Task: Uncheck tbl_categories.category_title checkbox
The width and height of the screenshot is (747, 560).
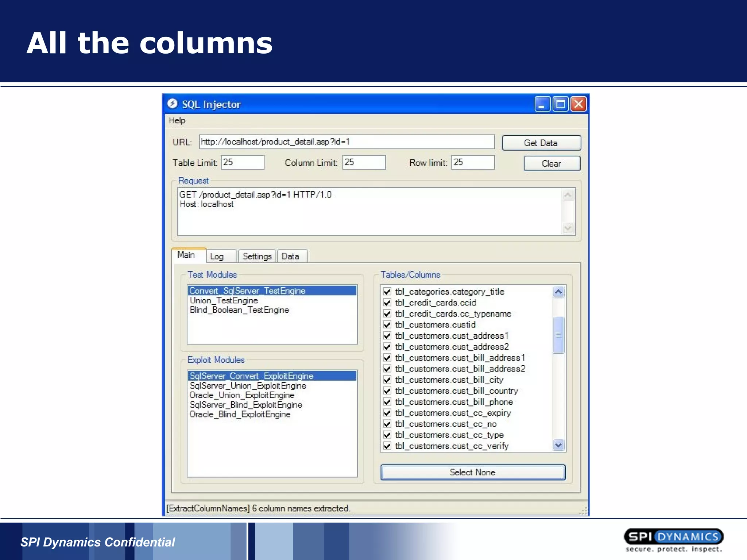Action: pos(387,292)
